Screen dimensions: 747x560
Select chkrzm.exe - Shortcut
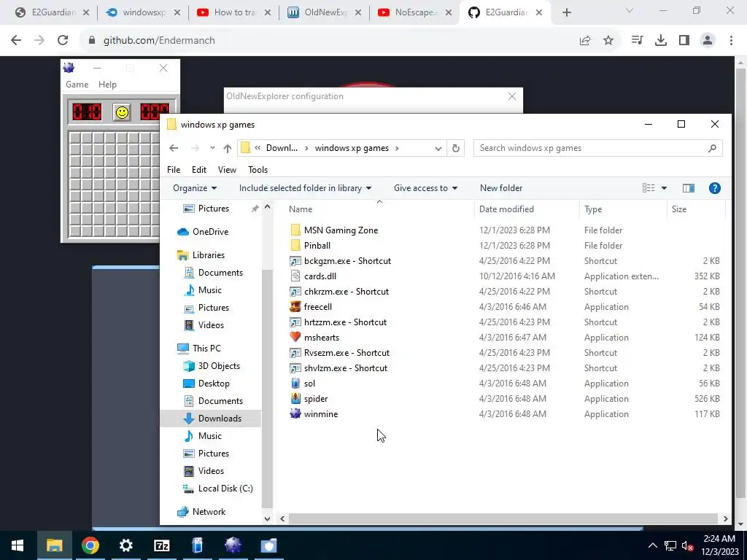[x=347, y=292]
